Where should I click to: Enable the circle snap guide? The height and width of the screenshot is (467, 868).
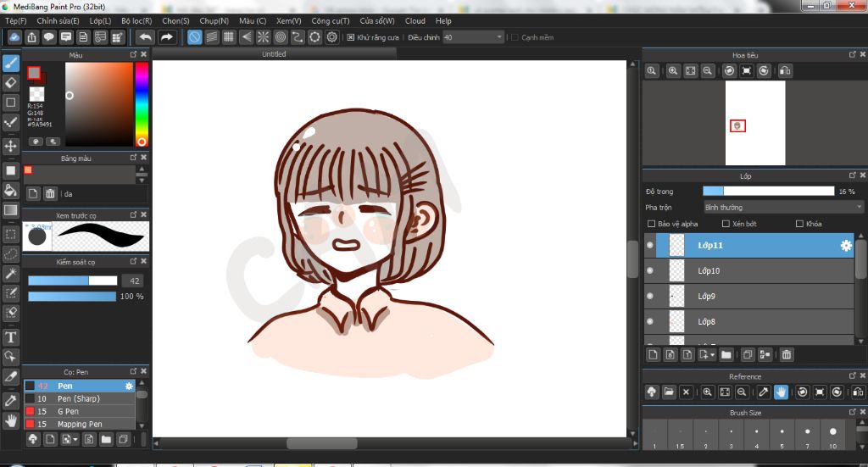[x=280, y=37]
